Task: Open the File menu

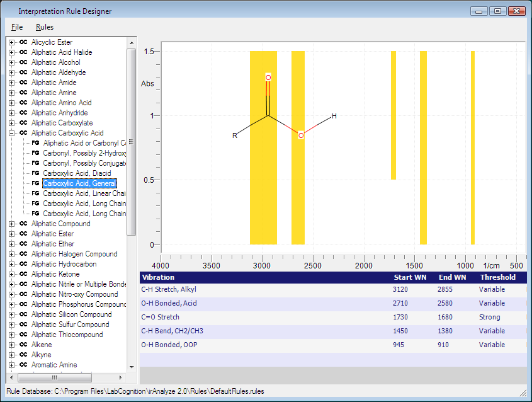Action: 17,27
